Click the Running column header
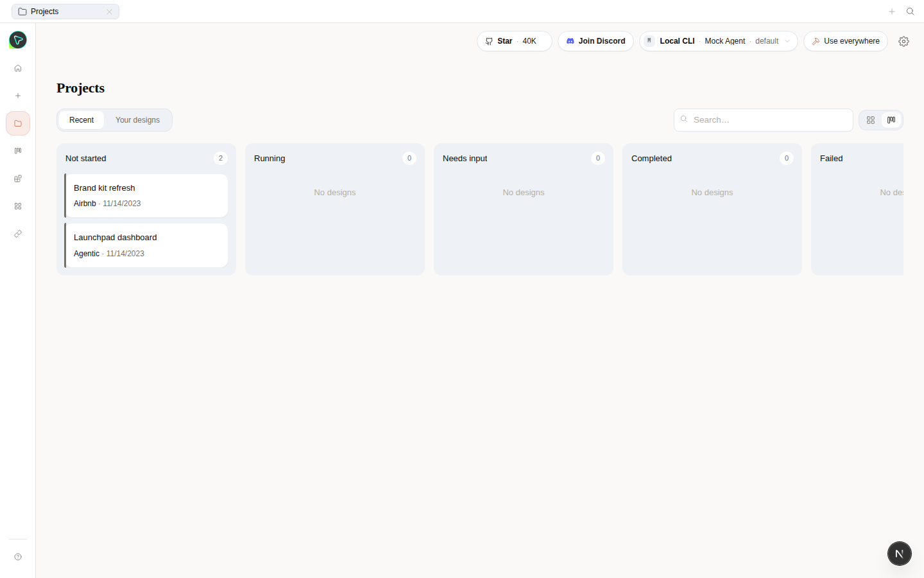The image size is (924, 578). pos(269,159)
